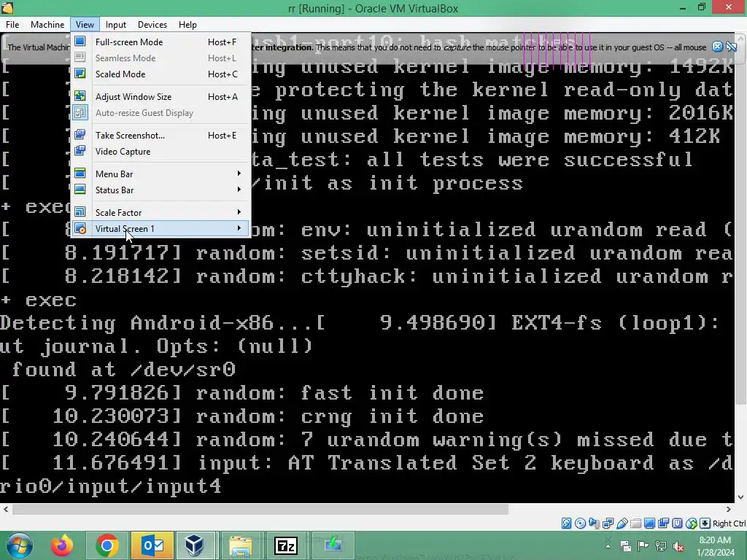The height and width of the screenshot is (560, 747).
Task: Click the Take Screenshot menu icon
Action: [x=80, y=135]
